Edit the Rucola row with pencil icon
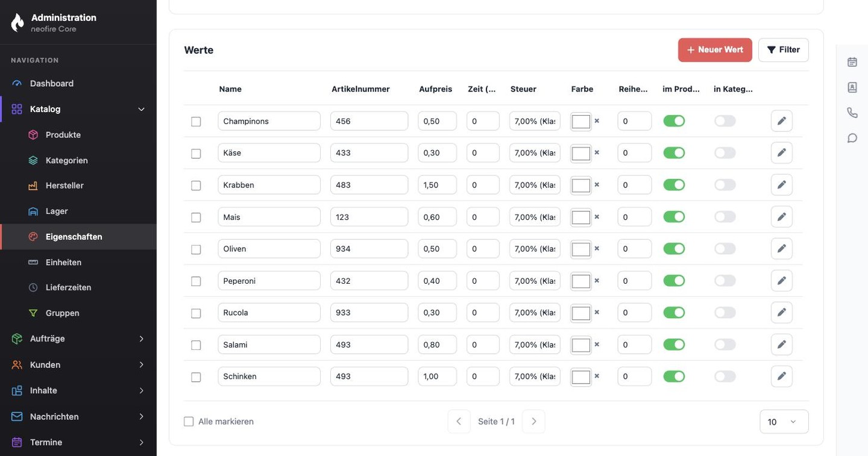868x456 pixels. pos(782,313)
